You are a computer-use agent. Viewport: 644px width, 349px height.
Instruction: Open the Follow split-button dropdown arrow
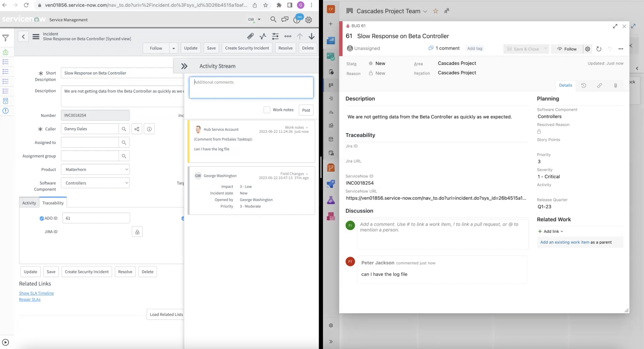tap(173, 48)
